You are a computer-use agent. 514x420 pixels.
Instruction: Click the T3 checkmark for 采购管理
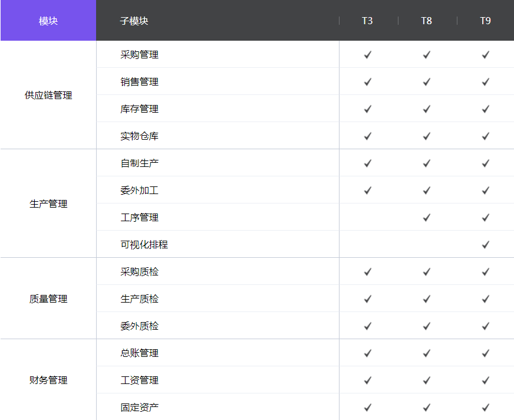coord(368,55)
